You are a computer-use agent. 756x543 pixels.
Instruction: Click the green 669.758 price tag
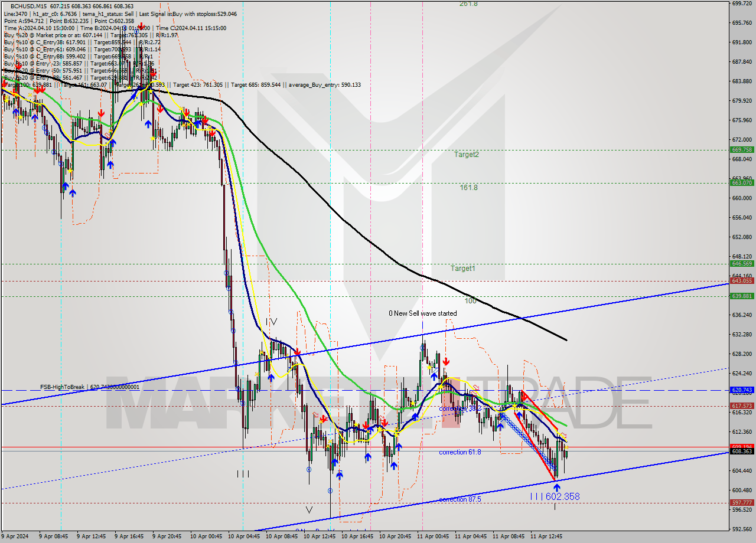click(x=742, y=150)
